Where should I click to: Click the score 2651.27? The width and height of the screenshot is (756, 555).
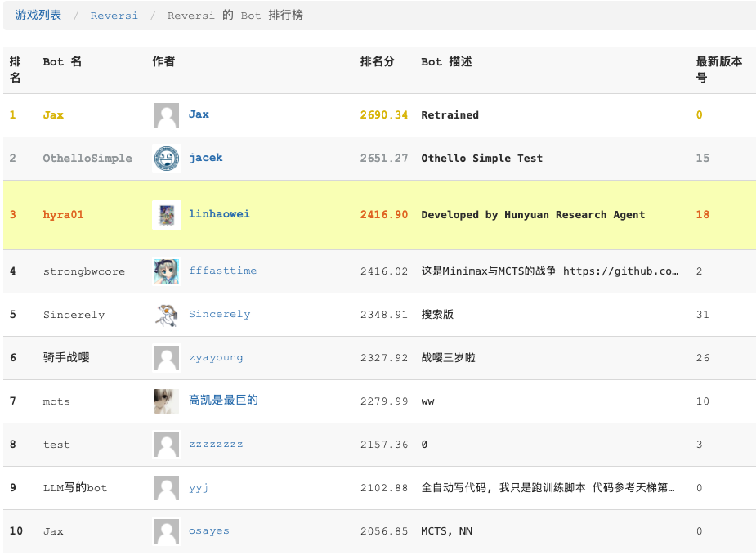click(x=384, y=158)
